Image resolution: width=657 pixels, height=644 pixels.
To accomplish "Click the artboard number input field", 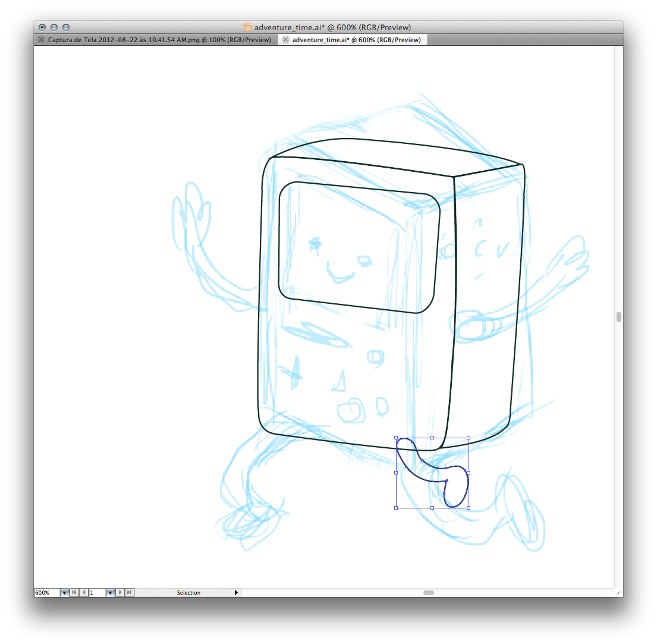I will click(x=97, y=592).
